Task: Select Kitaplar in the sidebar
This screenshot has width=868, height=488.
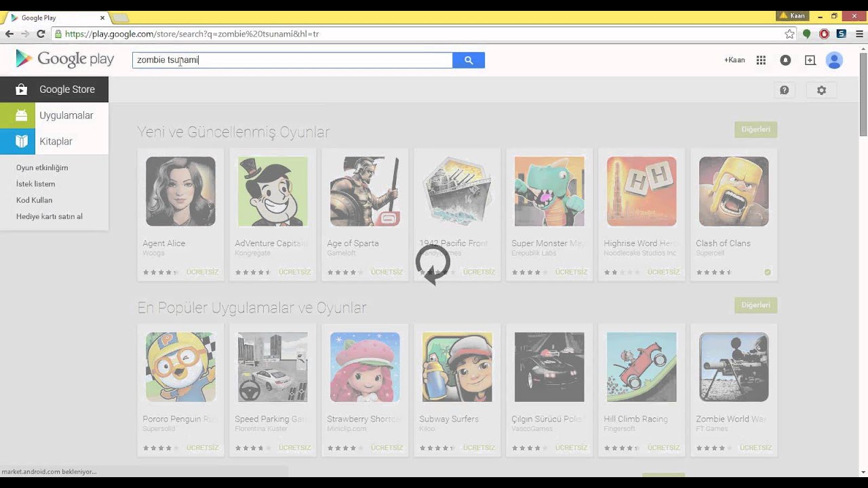Action: 54,142
